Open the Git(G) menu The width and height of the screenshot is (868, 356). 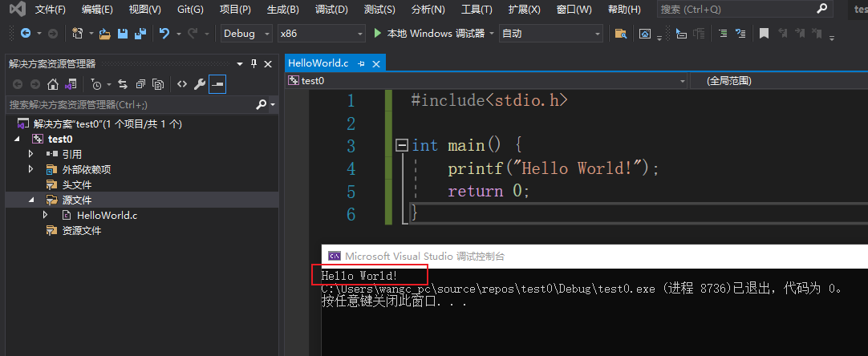tap(190, 10)
